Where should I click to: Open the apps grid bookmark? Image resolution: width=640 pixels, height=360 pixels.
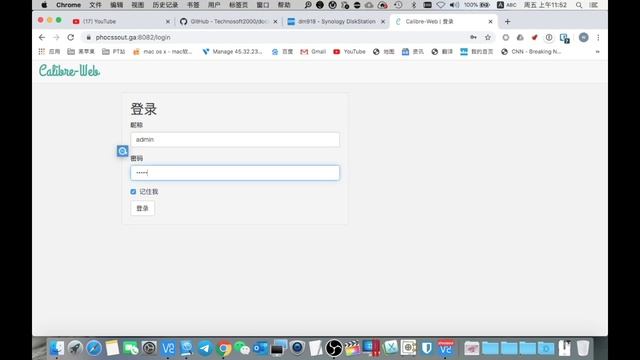(49, 51)
